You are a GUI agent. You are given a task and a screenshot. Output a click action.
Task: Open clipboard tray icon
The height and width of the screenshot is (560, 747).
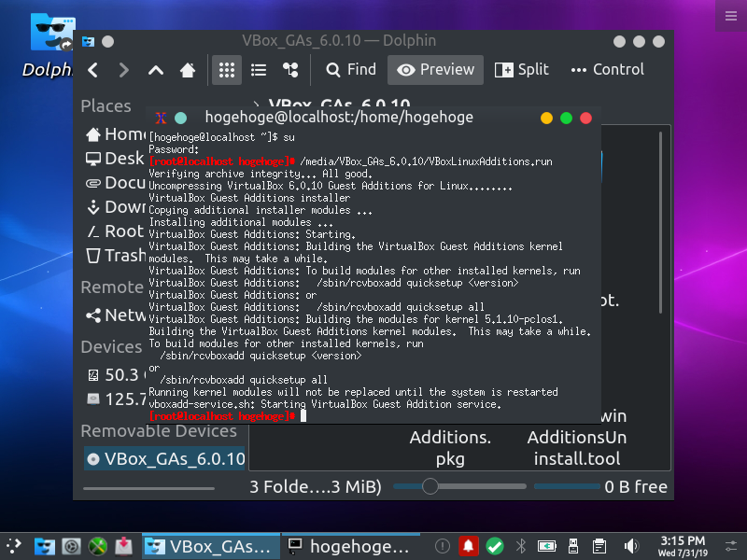coord(599,546)
